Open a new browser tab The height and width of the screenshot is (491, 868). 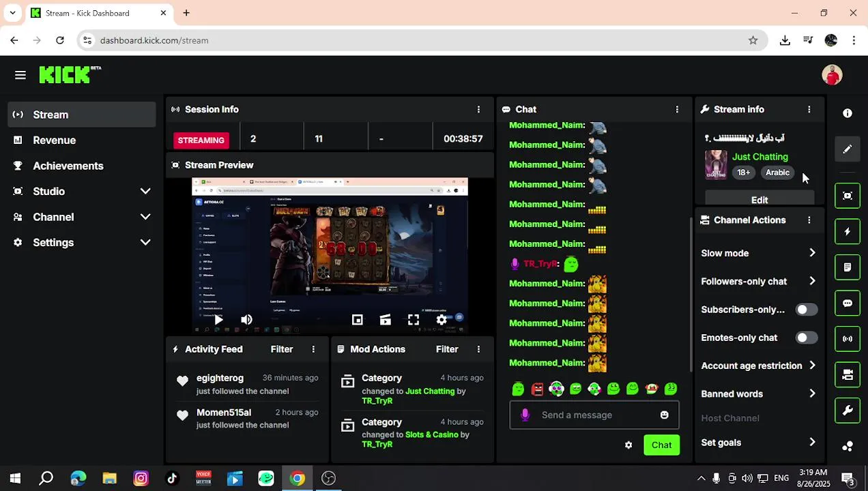(x=186, y=13)
